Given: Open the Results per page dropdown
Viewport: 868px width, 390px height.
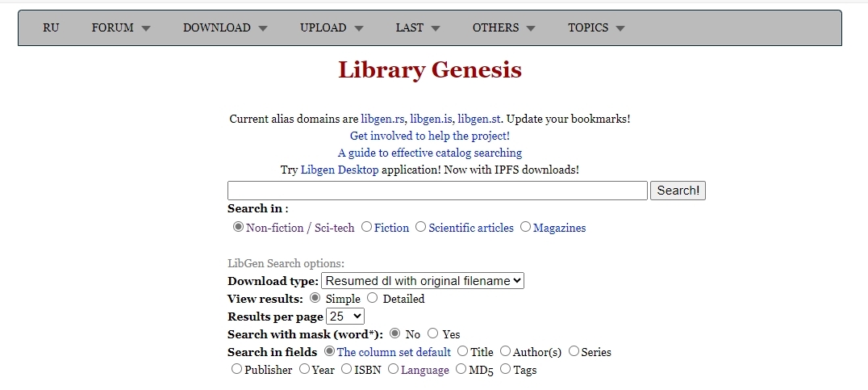Looking at the screenshot, I should pos(345,317).
